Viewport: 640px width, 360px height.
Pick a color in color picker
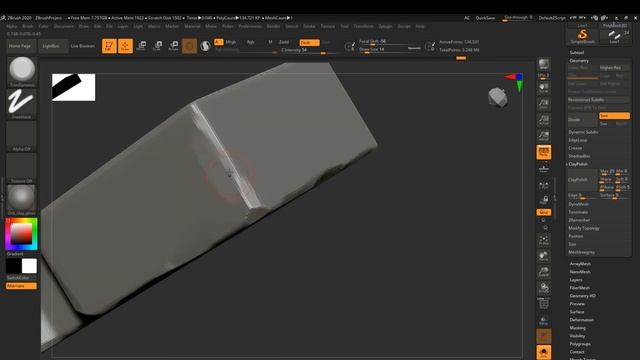coord(21,233)
